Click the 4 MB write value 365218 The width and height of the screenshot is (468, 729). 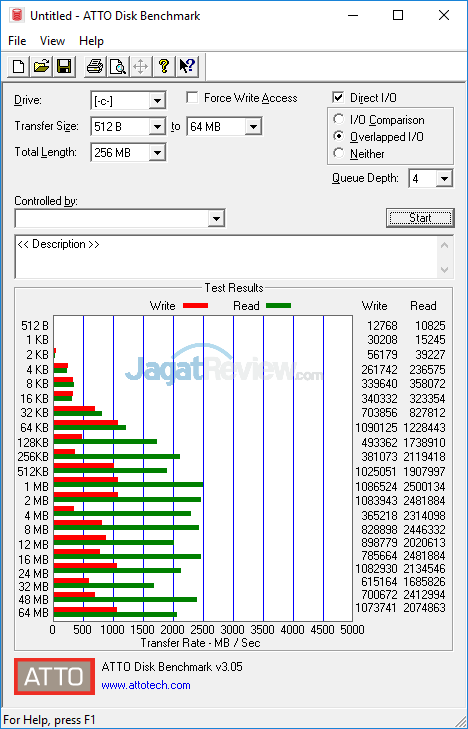point(380,515)
